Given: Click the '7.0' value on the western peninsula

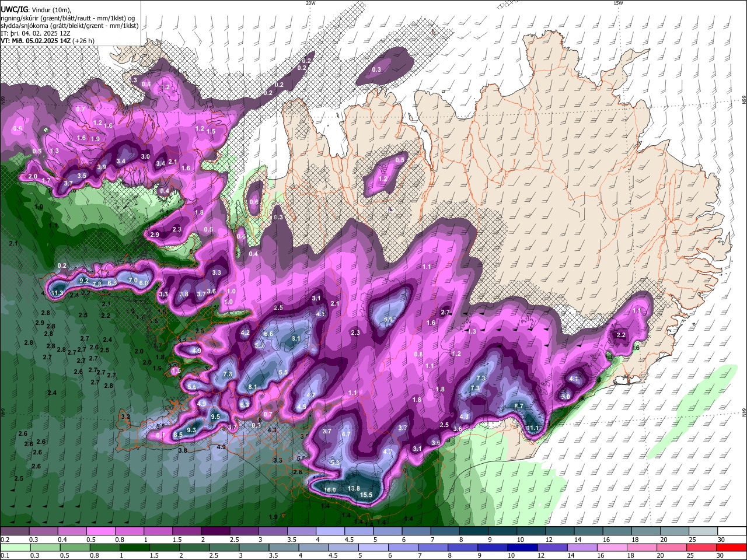Looking at the screenshot, I should (132, 281).
